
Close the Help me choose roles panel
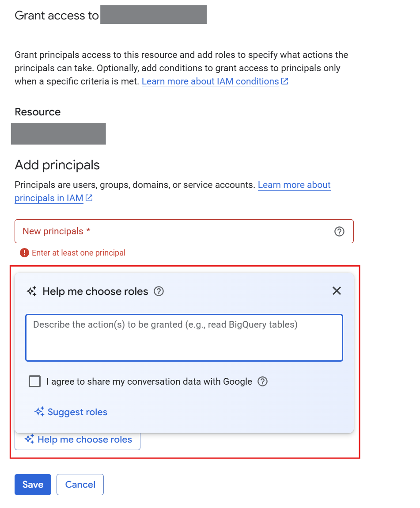pyautogui.click(x=337, y=291)
